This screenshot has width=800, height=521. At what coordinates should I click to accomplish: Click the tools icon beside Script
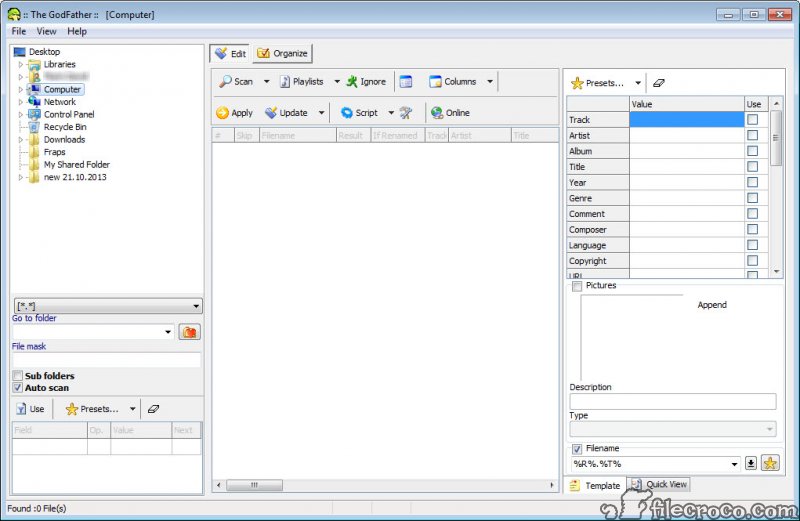pyautogui.click(x=406, y=113)
